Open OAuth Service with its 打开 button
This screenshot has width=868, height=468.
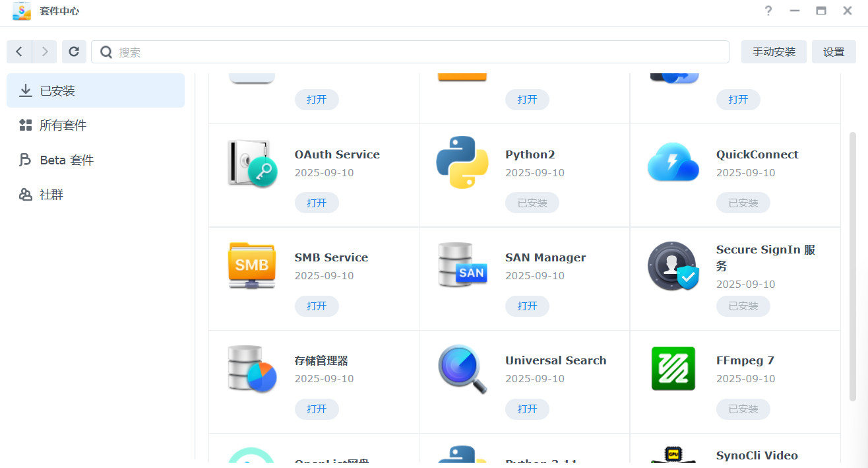(x=317, y=203)
